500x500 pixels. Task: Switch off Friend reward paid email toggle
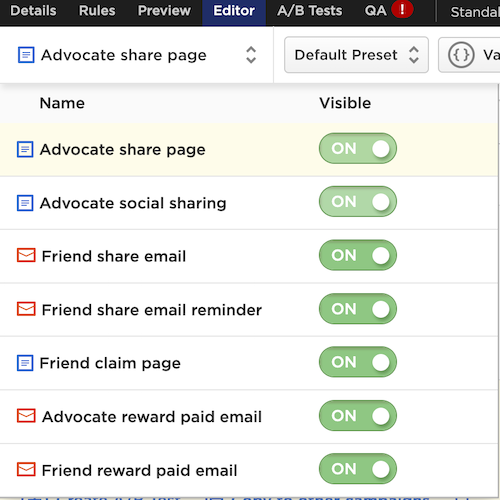358,469
